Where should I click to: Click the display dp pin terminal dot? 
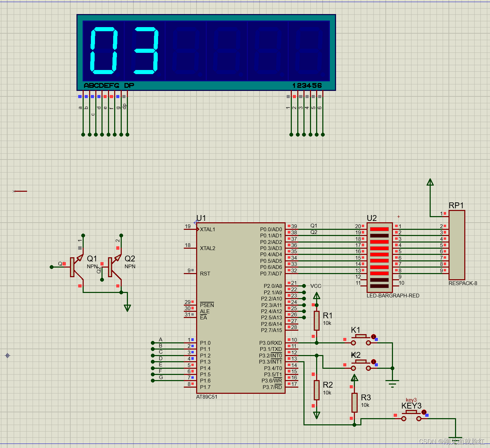point(127,134)
